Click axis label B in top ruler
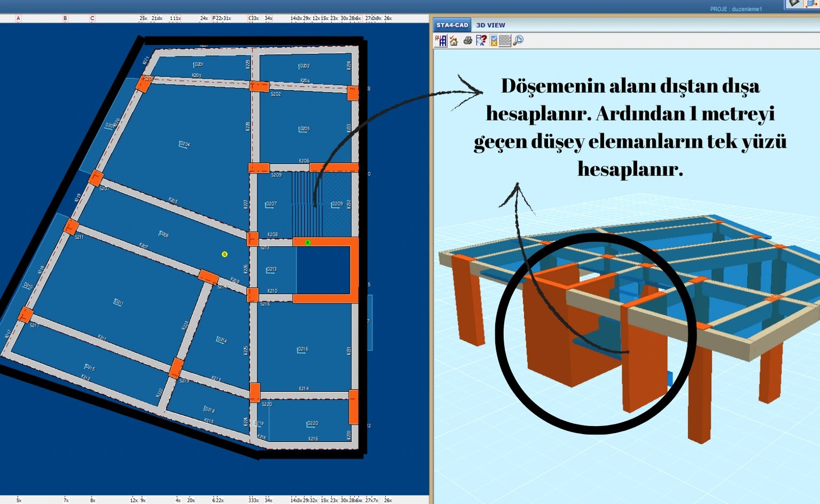The height and width of the screenshot is (504, 820). coord(65,18)
